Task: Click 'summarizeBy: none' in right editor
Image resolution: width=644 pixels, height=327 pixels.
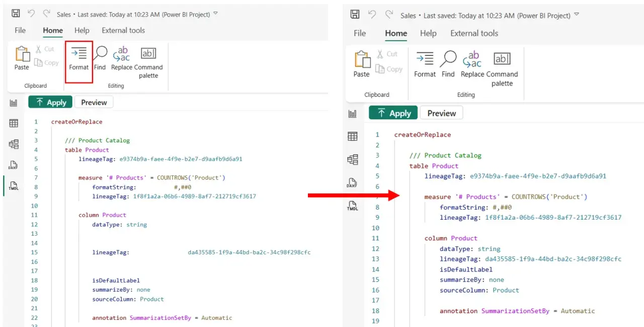Action: [x=472, y=280]
